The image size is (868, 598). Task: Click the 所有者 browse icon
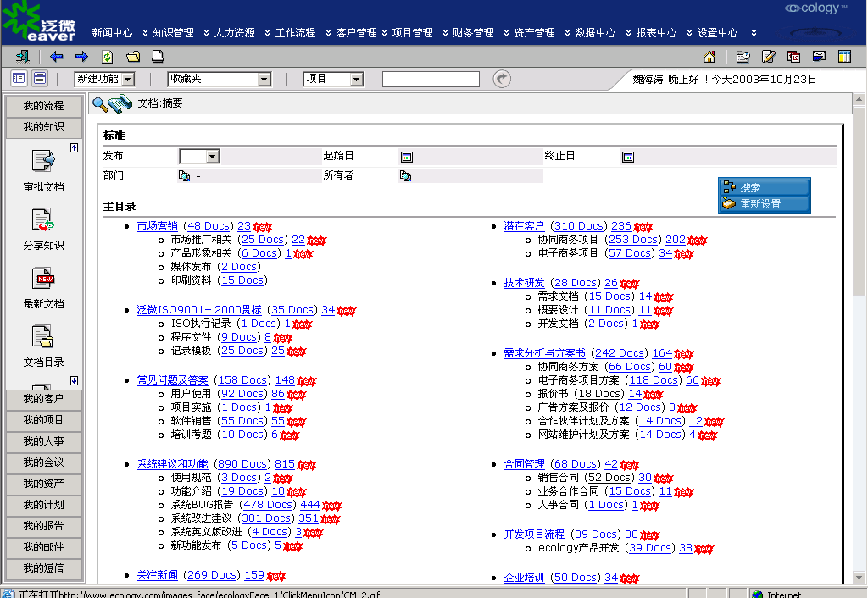[405, 176]
